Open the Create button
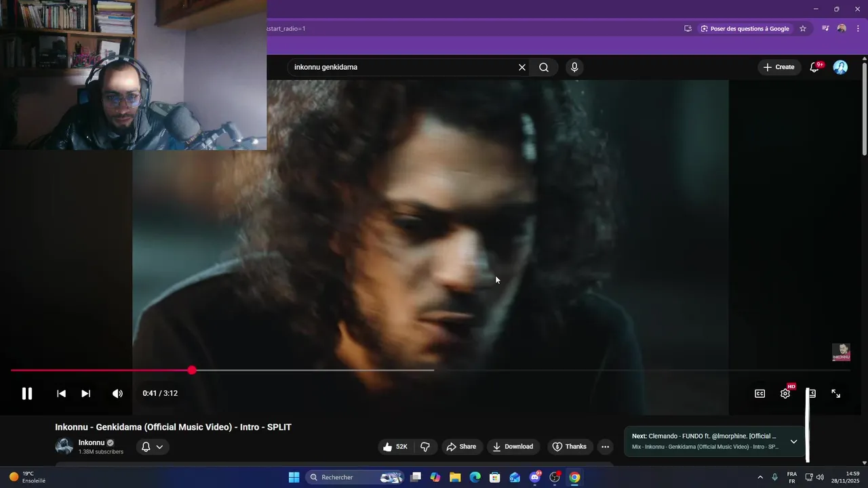Image resolution: width=868 pixels, height=488 pixels. click(x=778, y=67)
